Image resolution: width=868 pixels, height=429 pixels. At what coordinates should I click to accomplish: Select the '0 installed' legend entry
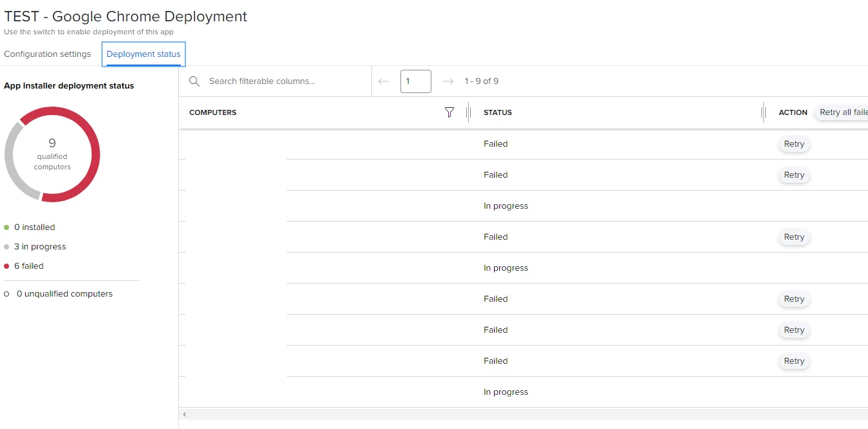tap(30, 227)
